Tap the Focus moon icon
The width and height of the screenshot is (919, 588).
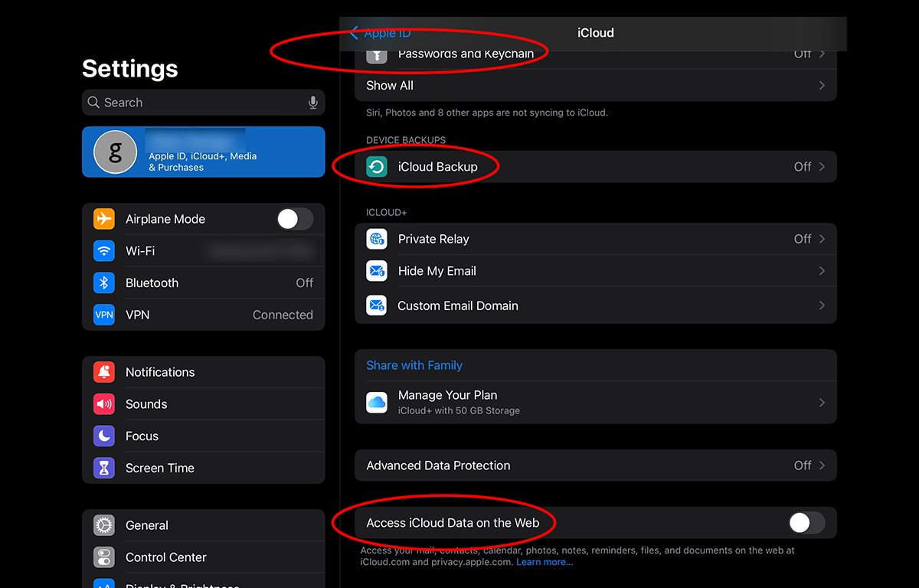(104, 436)
